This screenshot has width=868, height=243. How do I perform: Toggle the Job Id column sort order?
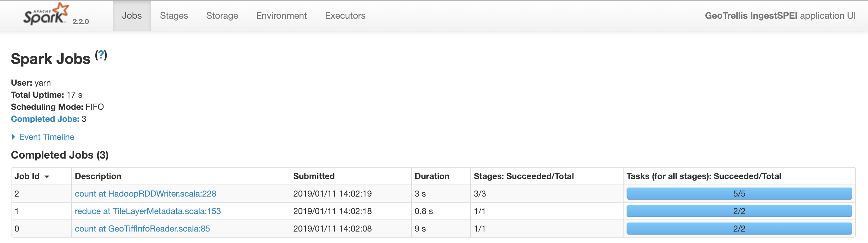point(32,176)
